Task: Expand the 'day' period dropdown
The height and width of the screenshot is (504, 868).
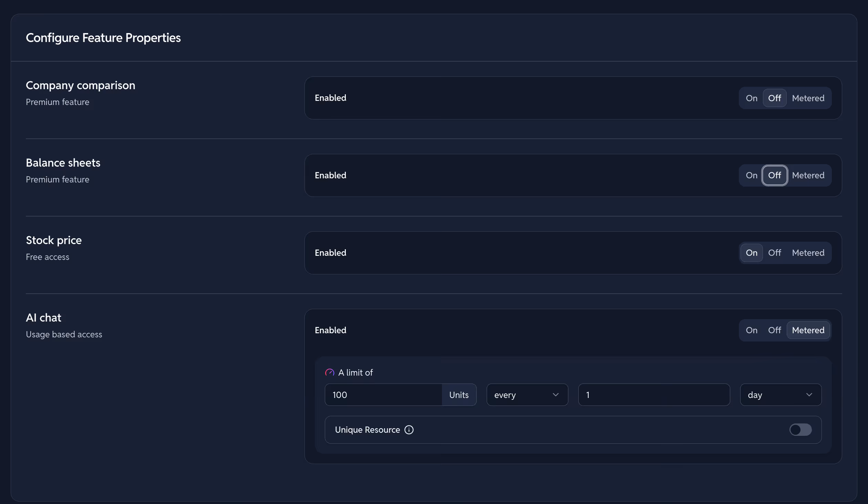Action: coord(780,395)
